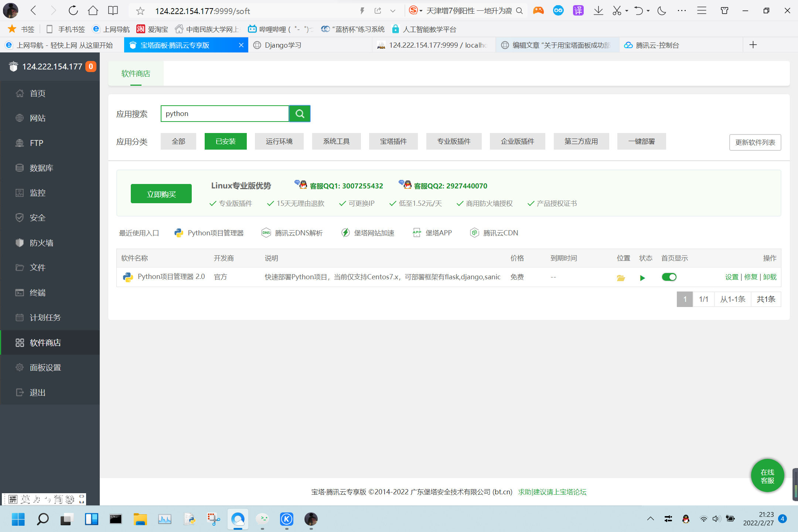Image resolution: width=798 pixels, height=532 pixels.
Task: Open File Explorer from the taskbar
Action: pyautogui.click(x=140, y=519)
